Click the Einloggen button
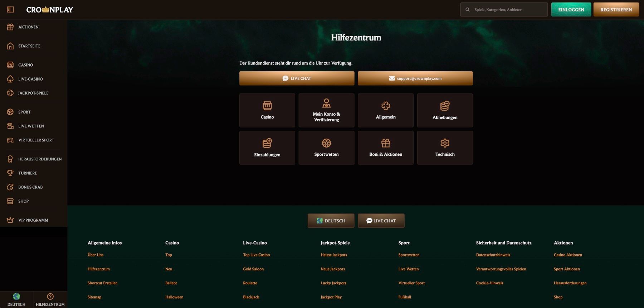644x308 pixels. click(571, 10)
